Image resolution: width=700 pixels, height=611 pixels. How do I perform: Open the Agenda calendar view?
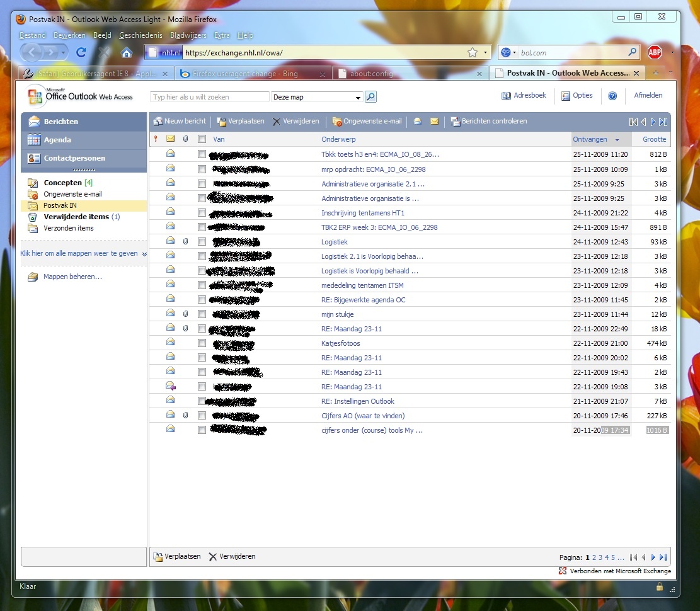coord(58,141)
